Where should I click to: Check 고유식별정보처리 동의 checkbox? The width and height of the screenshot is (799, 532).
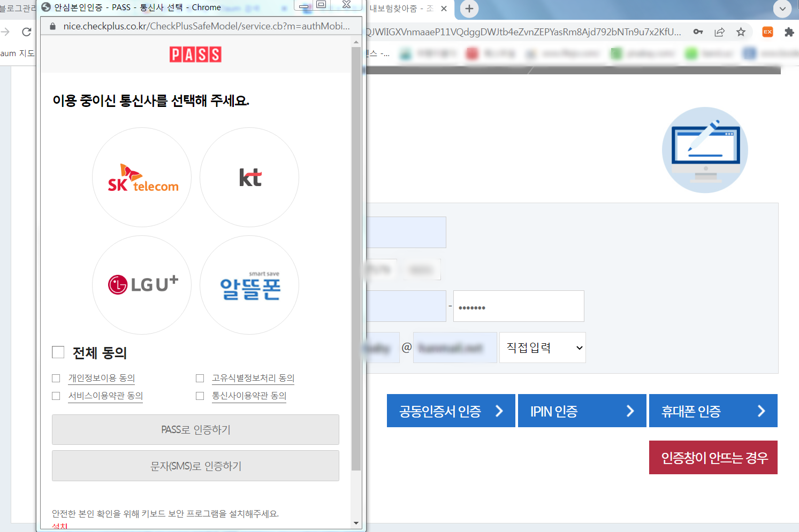tap(200, 379)
